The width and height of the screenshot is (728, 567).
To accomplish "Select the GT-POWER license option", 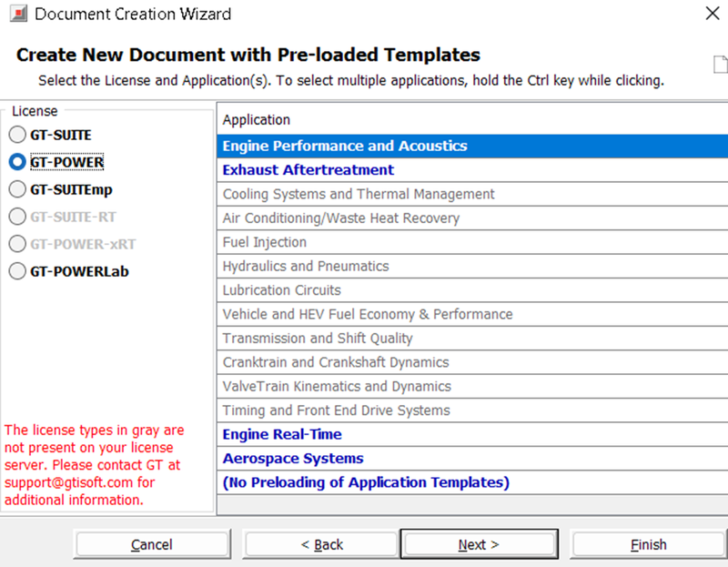I will (x=17, y=162).
